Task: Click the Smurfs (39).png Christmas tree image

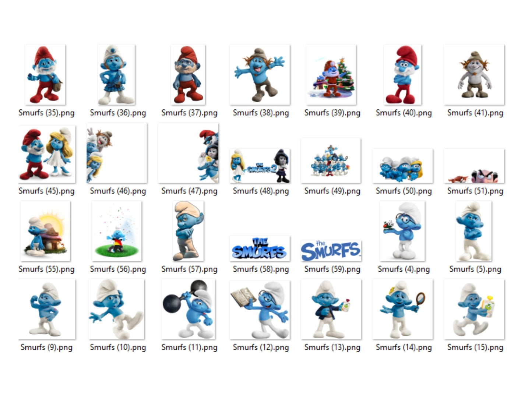Action: point(331,75)
